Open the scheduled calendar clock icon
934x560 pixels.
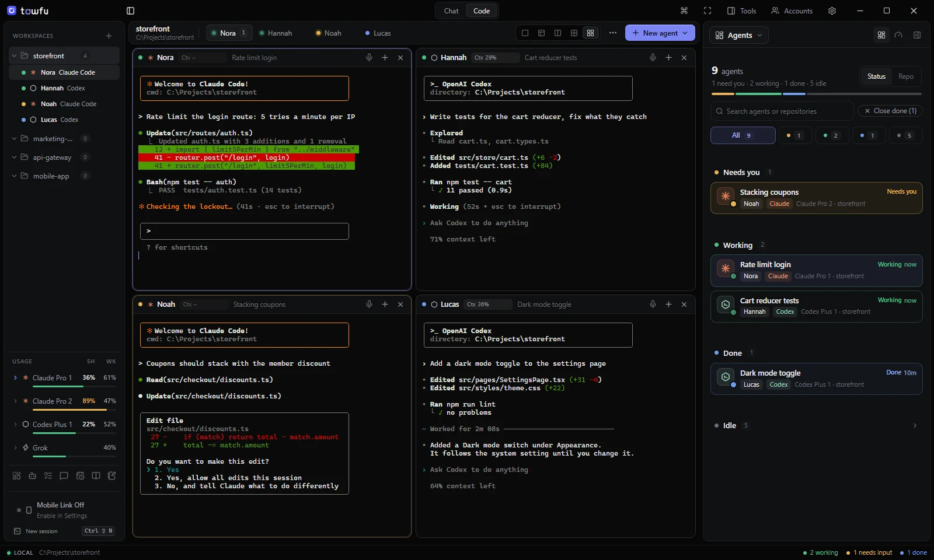(80, 476)
